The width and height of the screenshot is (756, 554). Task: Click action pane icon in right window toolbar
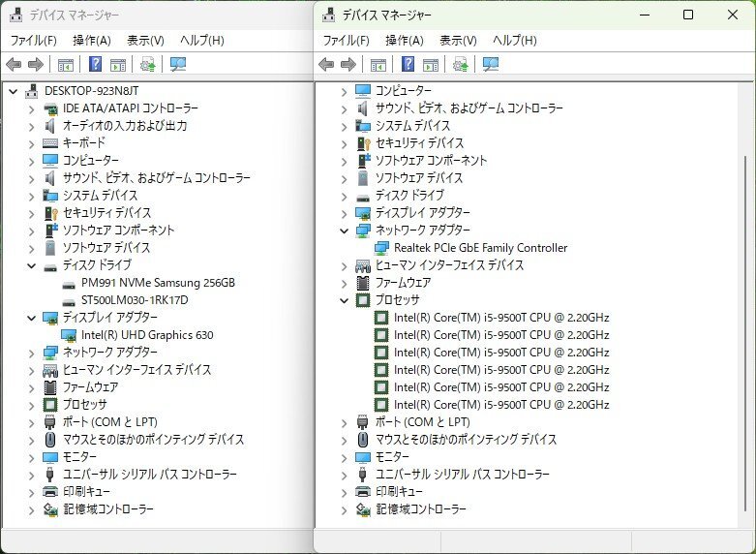click(x=431, y=64)
